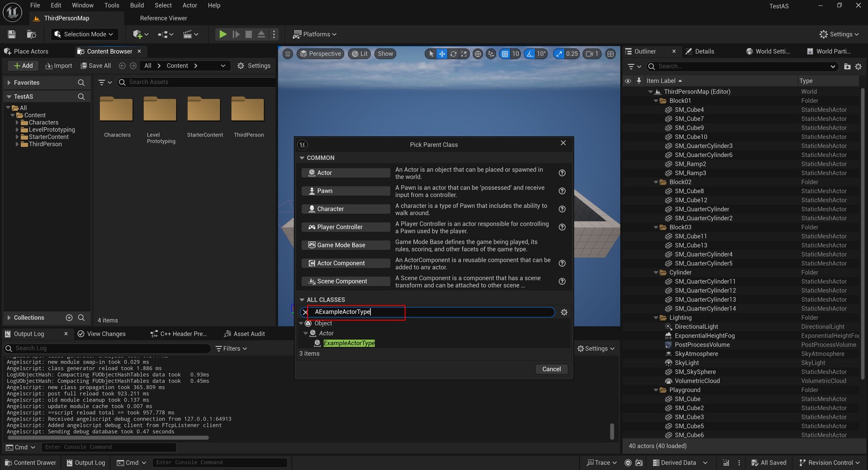Toggle the visibility column header in the Outliner
The height and width of the screenshot is (470, 868).
coord(628,81)
